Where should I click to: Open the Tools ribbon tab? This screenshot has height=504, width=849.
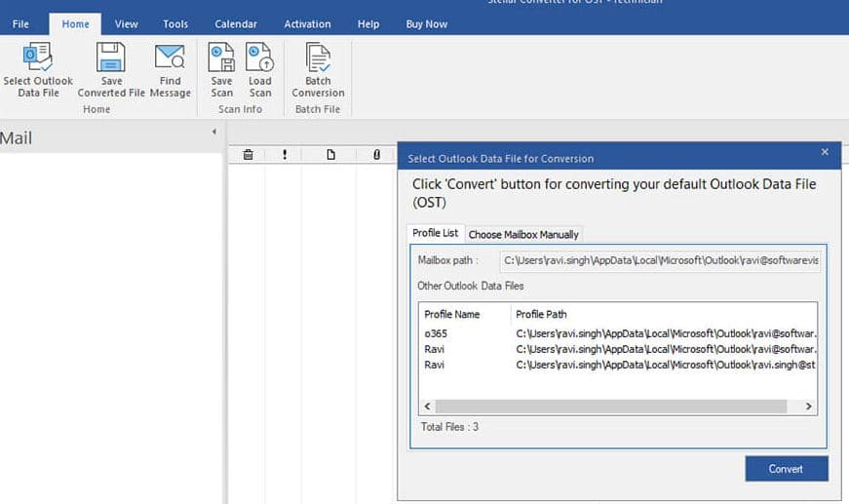tap(175, 24)
